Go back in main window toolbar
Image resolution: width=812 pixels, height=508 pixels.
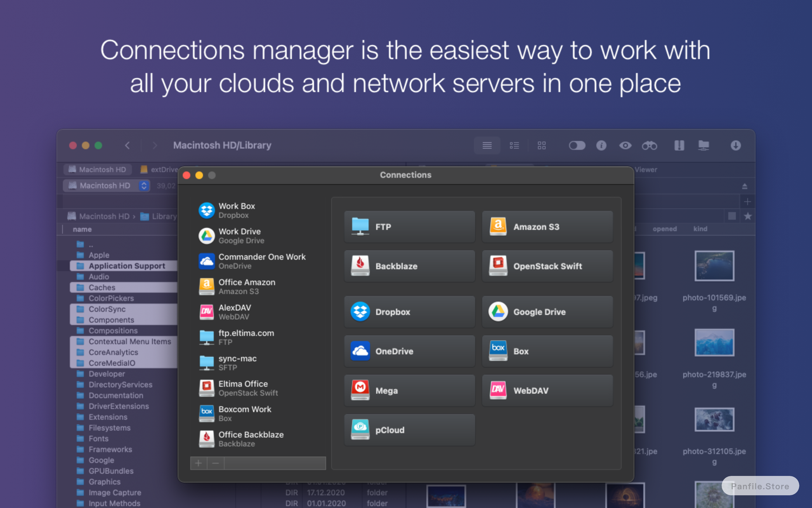pyautogui.click(x=128, y=145)
